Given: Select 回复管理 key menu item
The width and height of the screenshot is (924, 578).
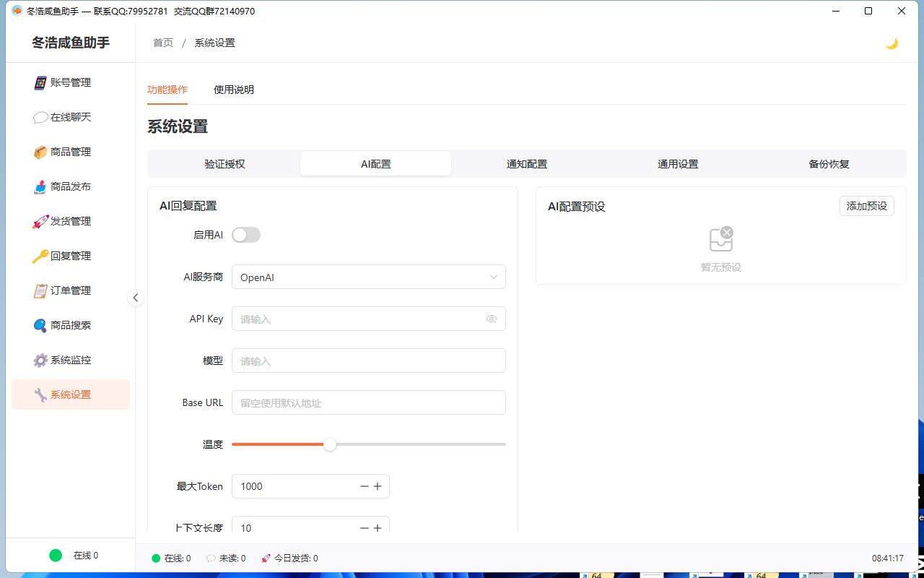Looking at the screenshot, I should pyautogui.click(x=71, y=256).
